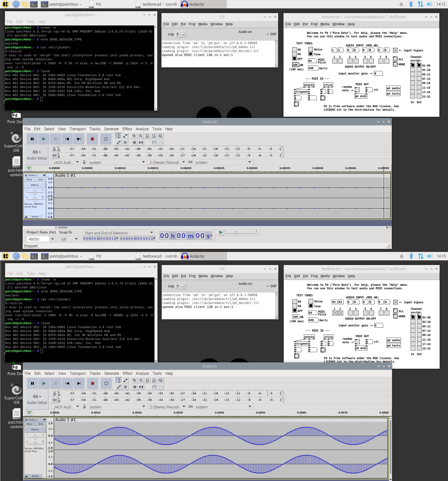This screenshot has width=448, height=481.
Task: Click Pause in the 14:12 silent-track Audacity
Action: 32,139
